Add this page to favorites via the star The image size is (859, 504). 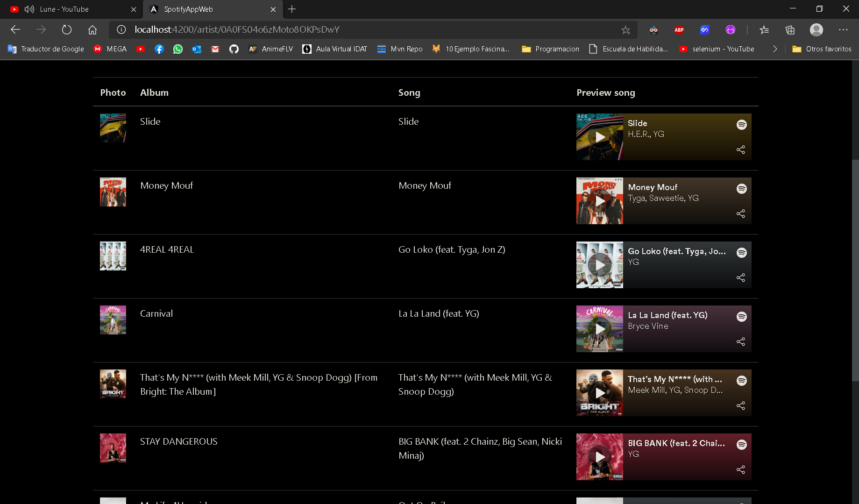pos(625,29)
